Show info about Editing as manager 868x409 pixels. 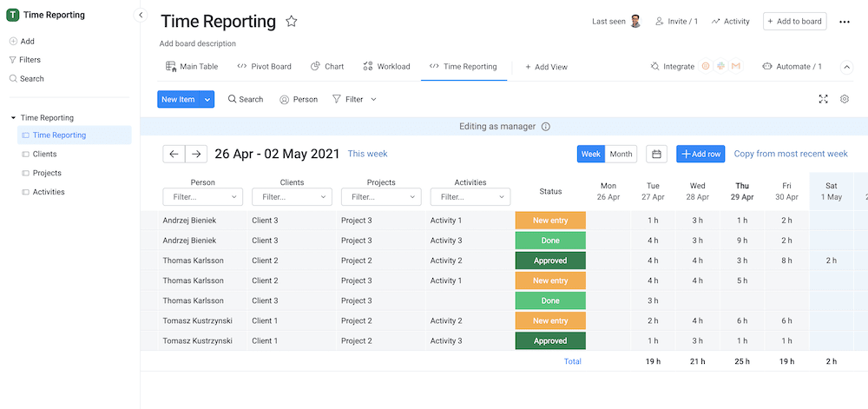pos(545,127)
